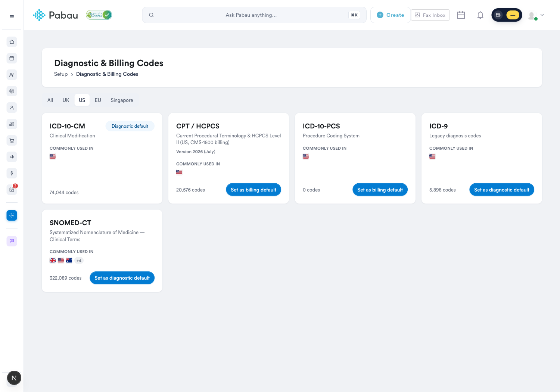Screen dimensions: 560x392
Task: Select the All region tab
Action: pos(50,100)
